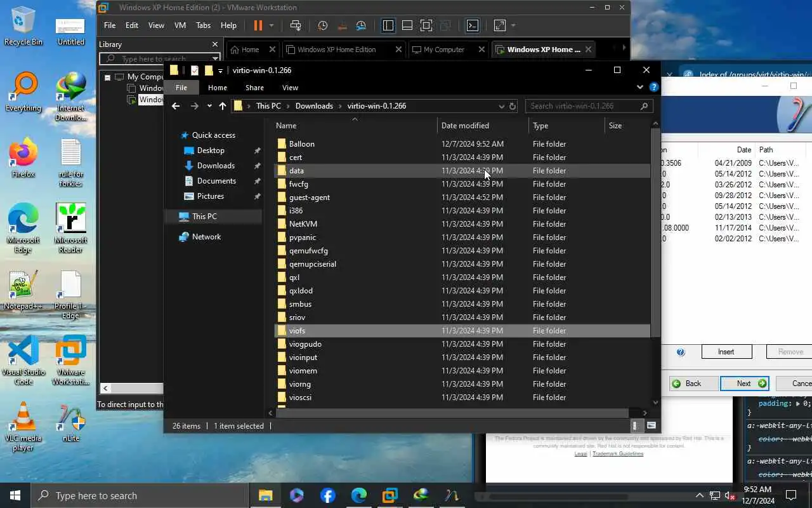Select Quick access in navigation pane
Screen dimensions: 812x508
[x=213, y=135]
